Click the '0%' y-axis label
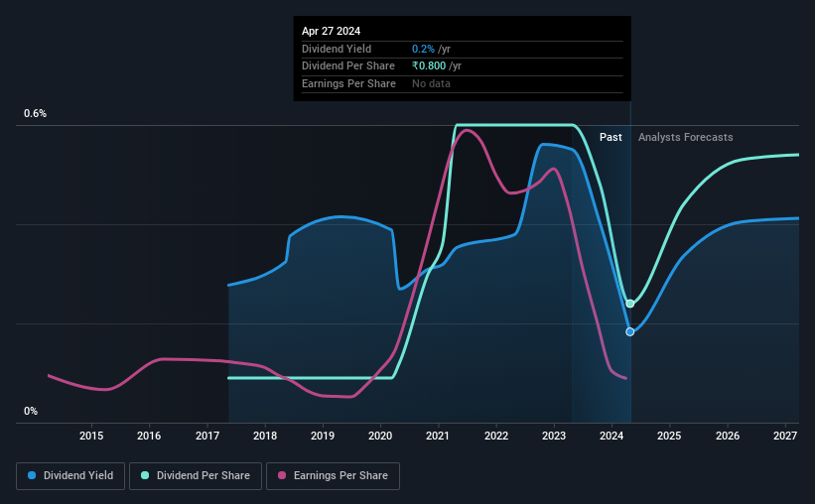This screenshot has width=815, height=504. click(31, 411)
